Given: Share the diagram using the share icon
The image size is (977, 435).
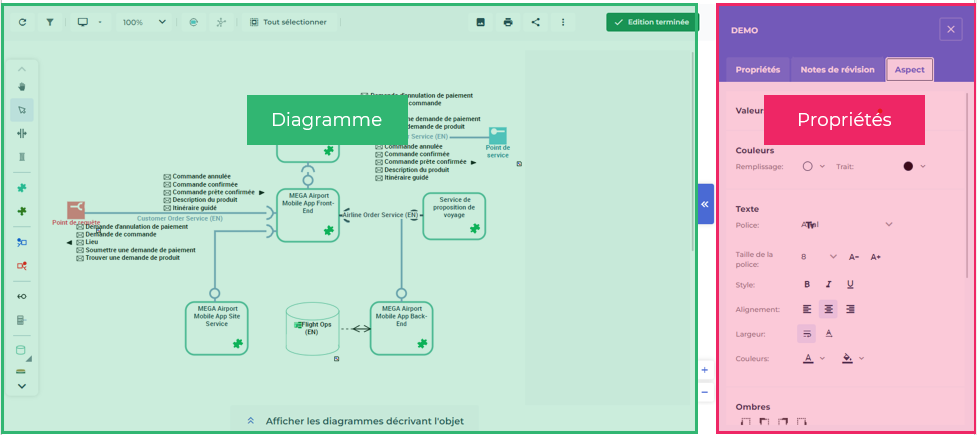Looking at the screenshot, I should 536,22.
